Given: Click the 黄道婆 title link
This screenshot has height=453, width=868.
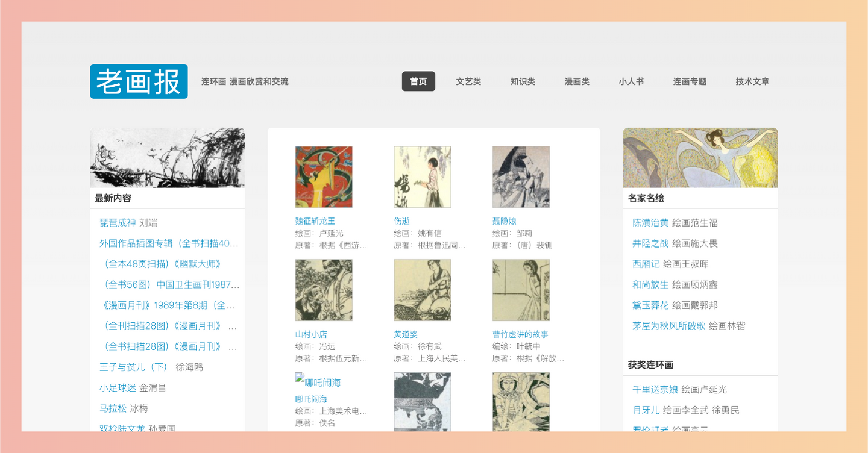Looking at the screenshot, I should (x=406, y=334).
